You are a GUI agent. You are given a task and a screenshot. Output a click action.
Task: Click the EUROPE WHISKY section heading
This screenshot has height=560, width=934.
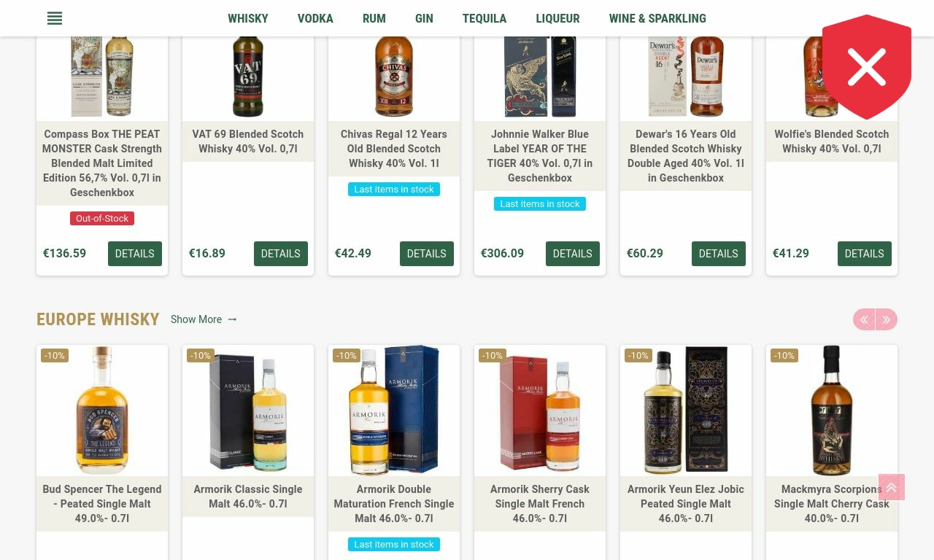[x=98, y=319]
